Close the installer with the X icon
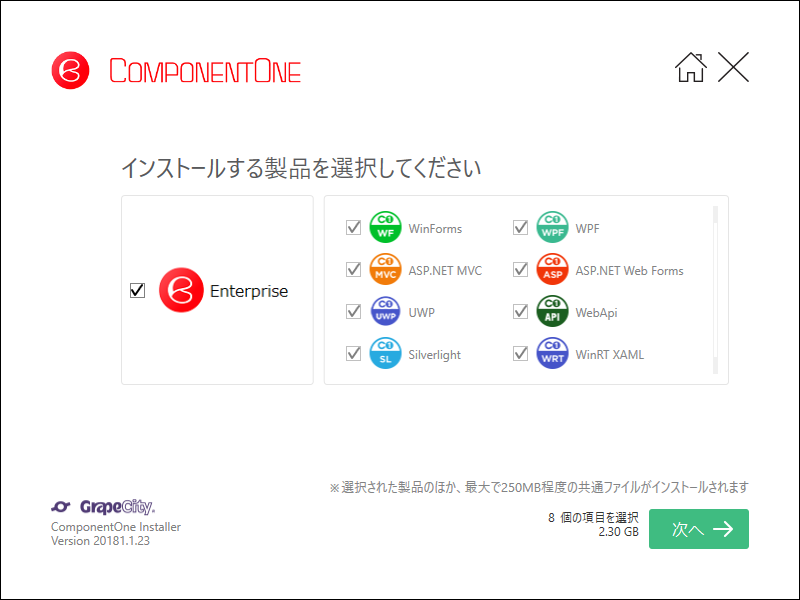Viewport: 800px width, 600px height. point(733,67)
